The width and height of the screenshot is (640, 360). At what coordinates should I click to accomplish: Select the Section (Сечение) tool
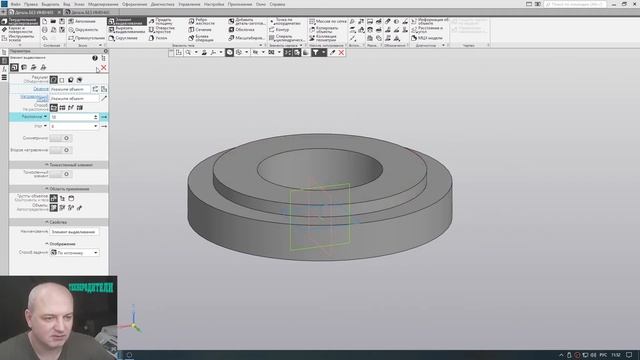(x=200, y=30)
